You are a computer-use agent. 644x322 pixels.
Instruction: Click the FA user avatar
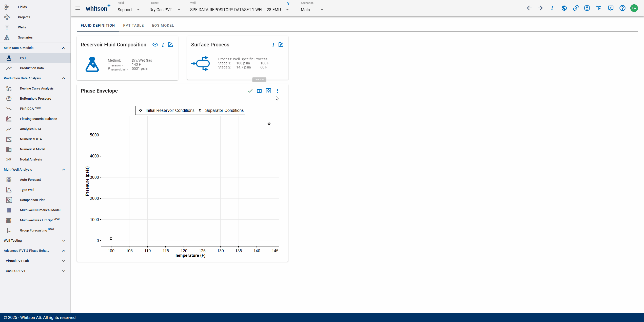[634, 8]
